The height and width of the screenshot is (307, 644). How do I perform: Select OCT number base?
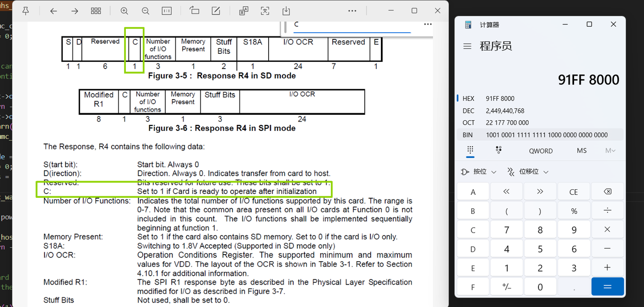tap(539, 123)
